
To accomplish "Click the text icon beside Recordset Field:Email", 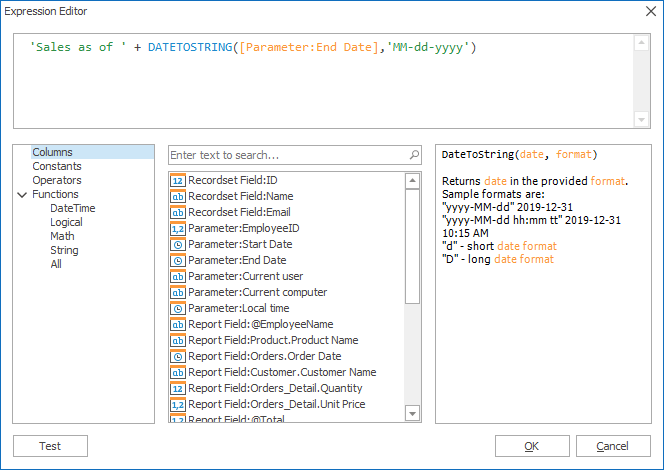I will pyautogui.click(x=178, y=212).
